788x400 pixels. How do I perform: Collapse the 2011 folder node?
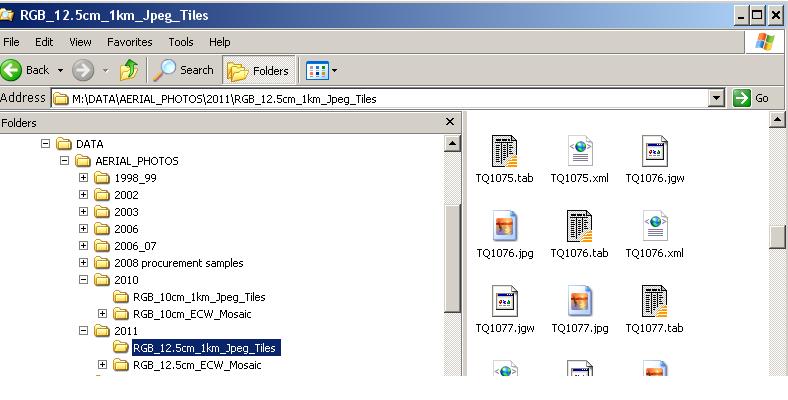pyautogui.click(x=83, y=331)
